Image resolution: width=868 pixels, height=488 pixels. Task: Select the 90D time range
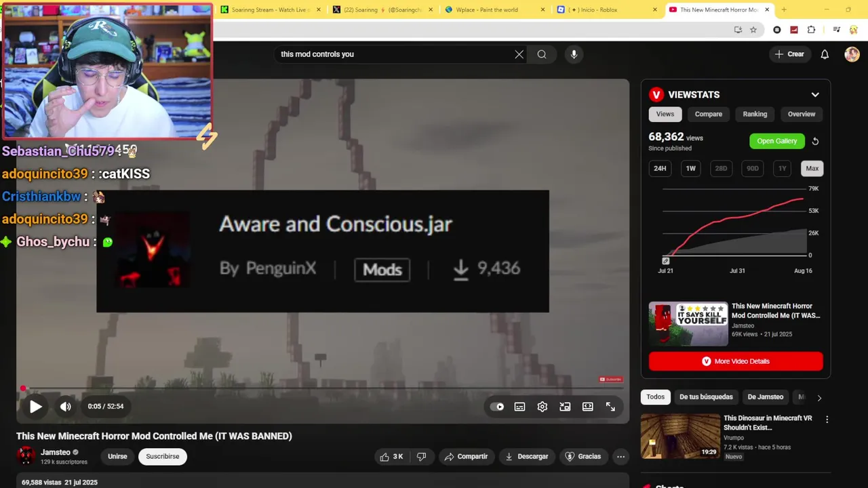752,168
